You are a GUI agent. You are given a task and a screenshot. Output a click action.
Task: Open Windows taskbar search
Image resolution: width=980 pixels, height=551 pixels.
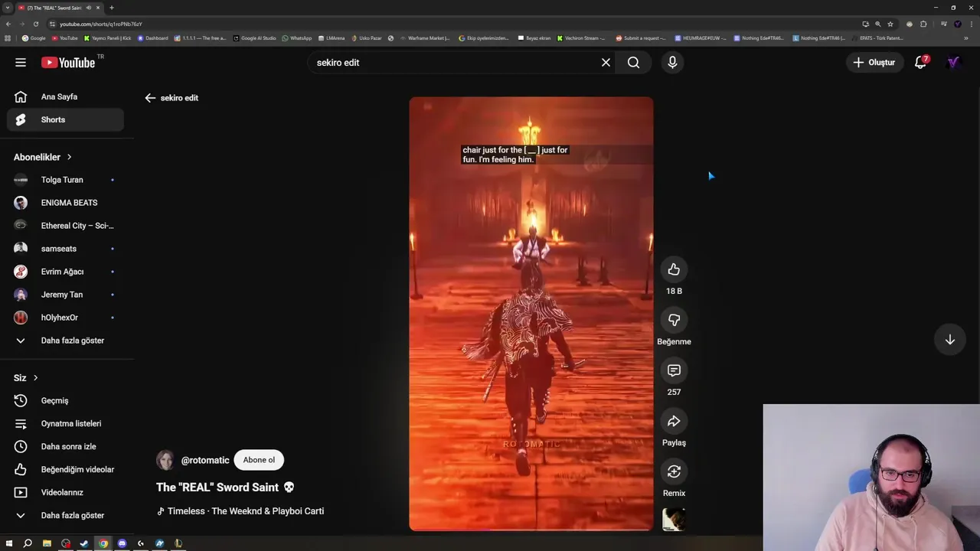click(x=28, y=543)
